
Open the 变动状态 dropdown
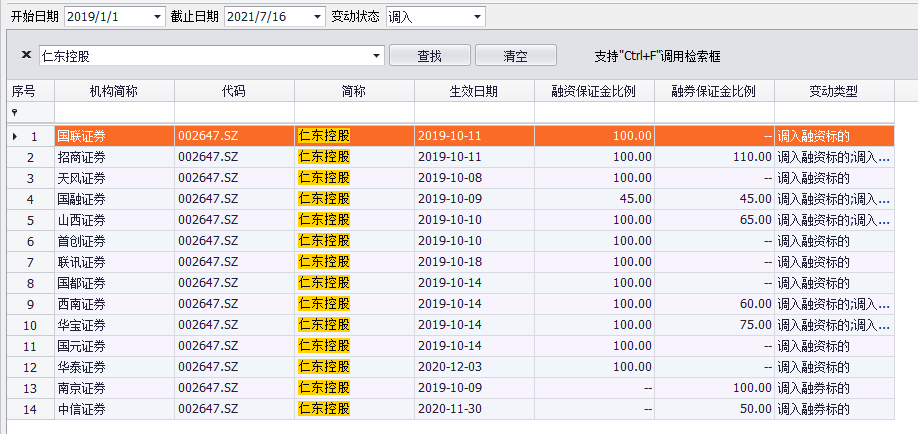click(478, 17)
